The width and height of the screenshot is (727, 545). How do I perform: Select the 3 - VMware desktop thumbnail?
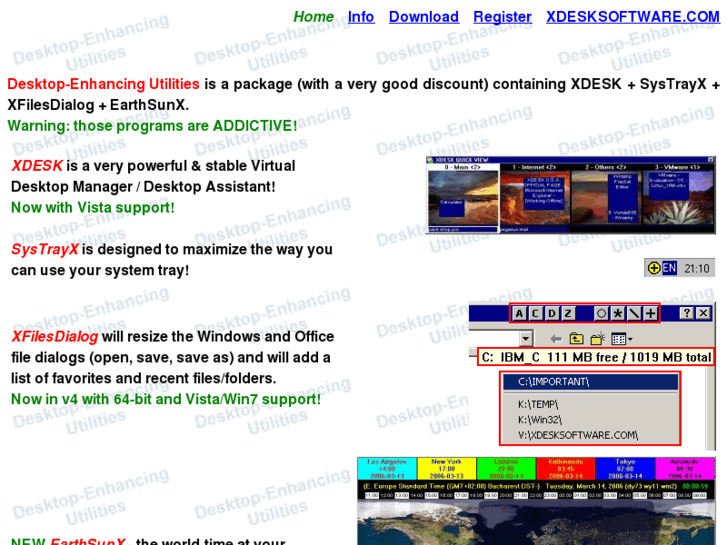click(x=678, y=198)
